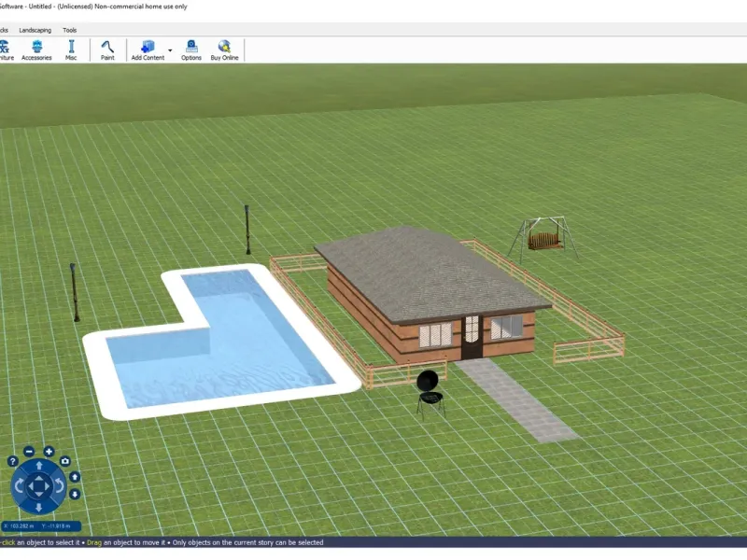Viewport: 747px width, 560px height.
Task: Select the lamp post left of the pool
Action: 75,292
